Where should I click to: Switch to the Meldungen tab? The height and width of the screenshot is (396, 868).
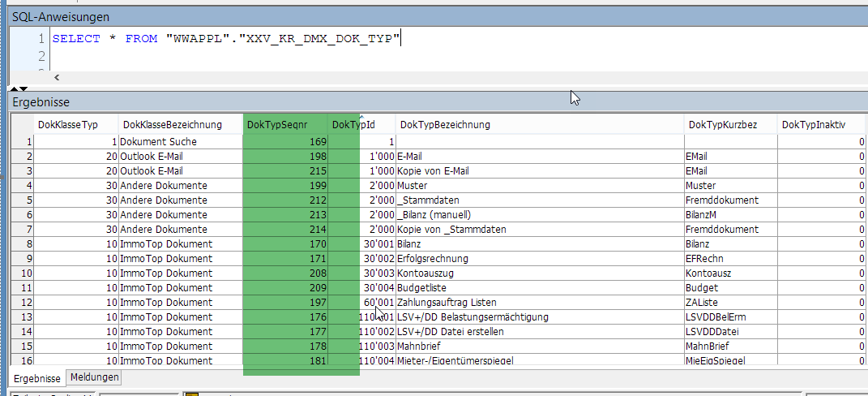[95, 377]
